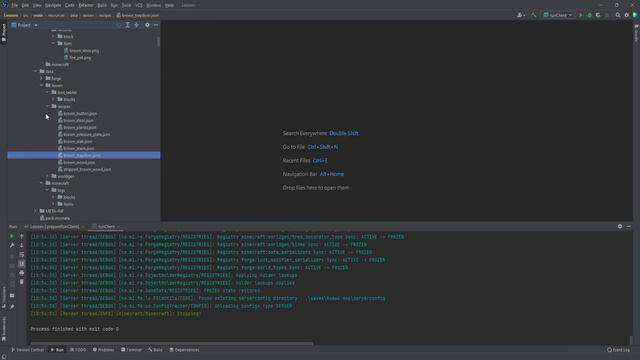
Task: Select brown_planks.json file
Action: pos(80,127)
